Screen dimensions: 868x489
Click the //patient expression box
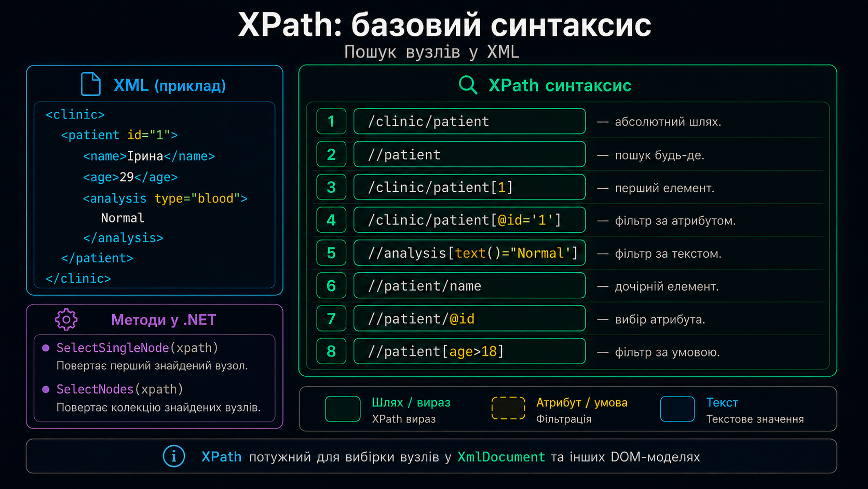pyautogui.click(x=469, y=154)
